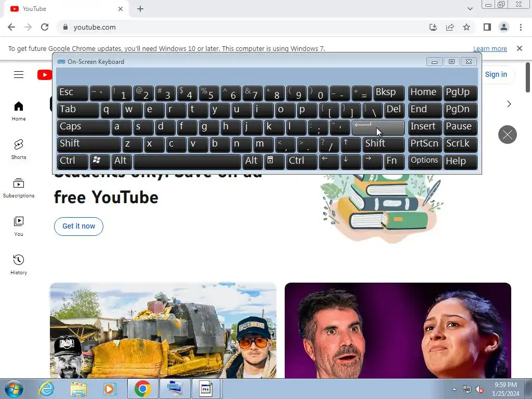Close the YouTube tab
The image size is (532, 399).
tap(121, 9)
